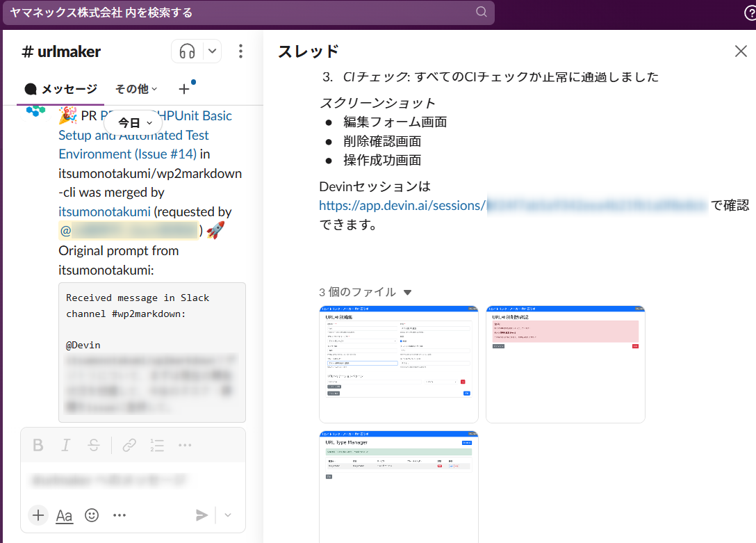
Task: Toggle italic formatting in composer
Action: (x=66, y=445)
